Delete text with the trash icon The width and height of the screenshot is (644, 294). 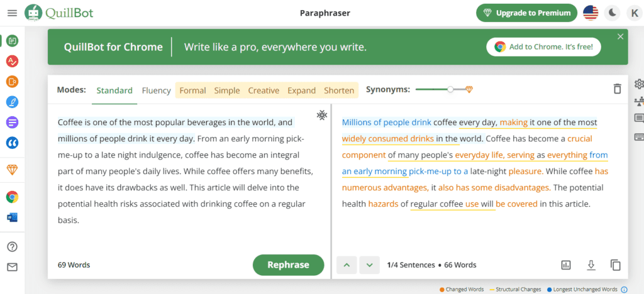(x=617, y=89)
